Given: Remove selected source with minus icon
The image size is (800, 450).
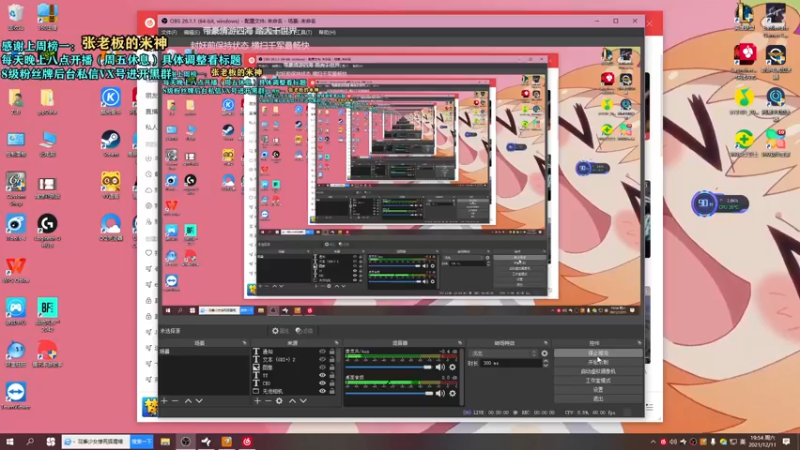Looking at the screenshot, I should [268, 401].
